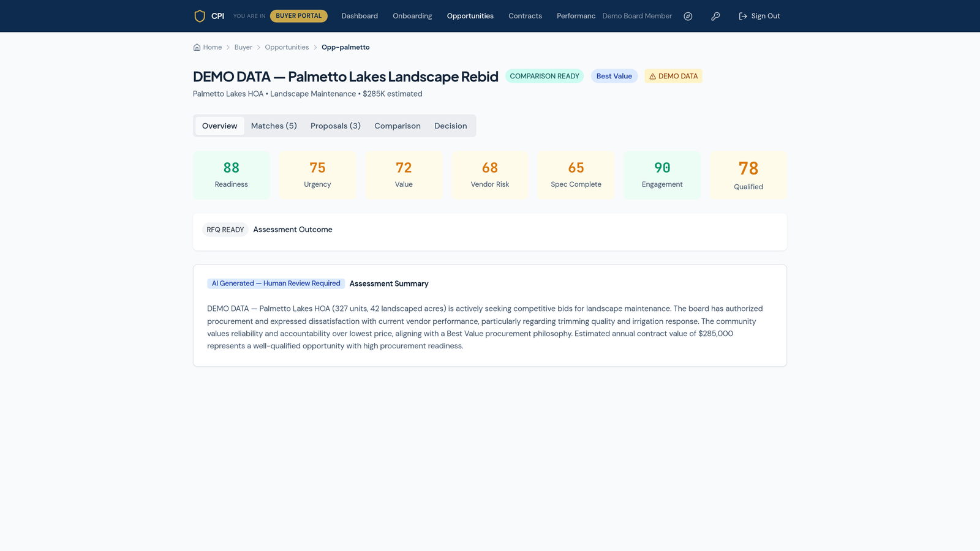Select Opportunities in the top navigation

pos(470,16)
